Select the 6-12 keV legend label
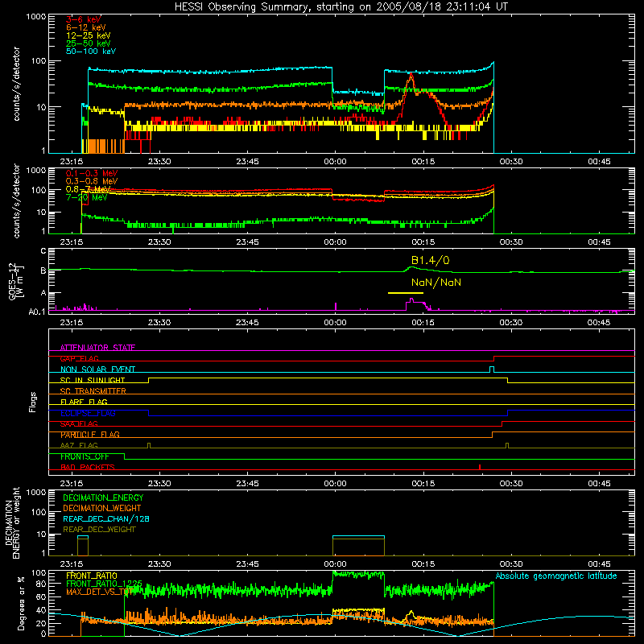 click(x=85, y=27)
